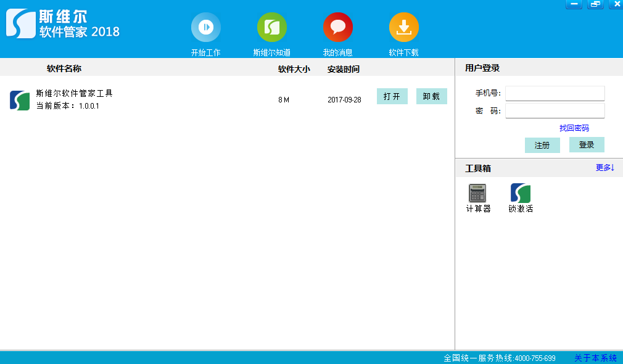Click the 注册 register button
Screen dimensions: 623x364
point(542,146)
